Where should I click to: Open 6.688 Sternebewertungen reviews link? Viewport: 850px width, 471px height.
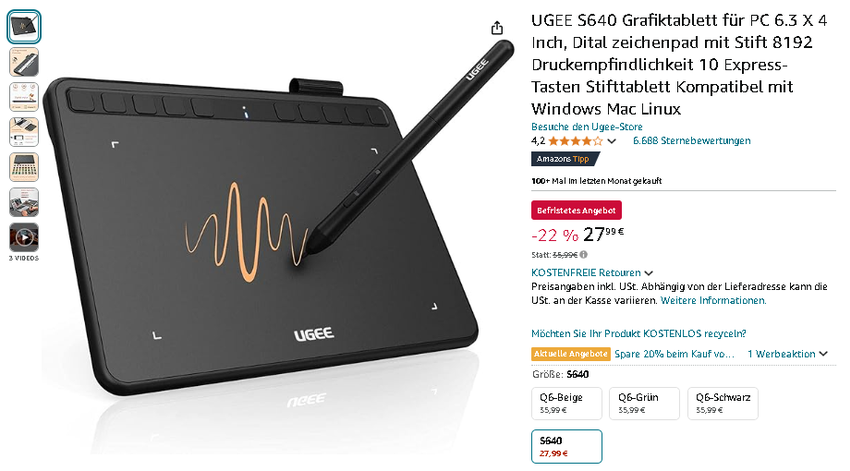pyautogui.click(x=692, y=141)
